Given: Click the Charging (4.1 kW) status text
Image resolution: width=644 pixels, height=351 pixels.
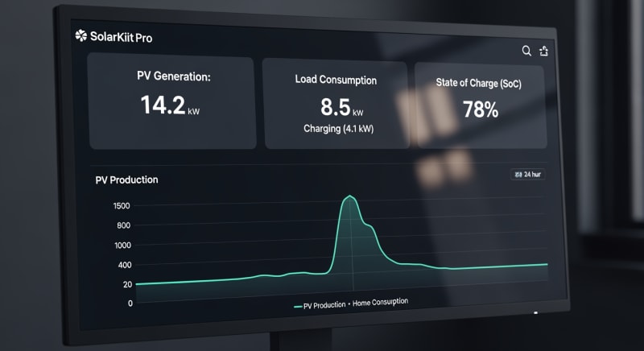Looking at the screenshot, I should click(338, 129).
